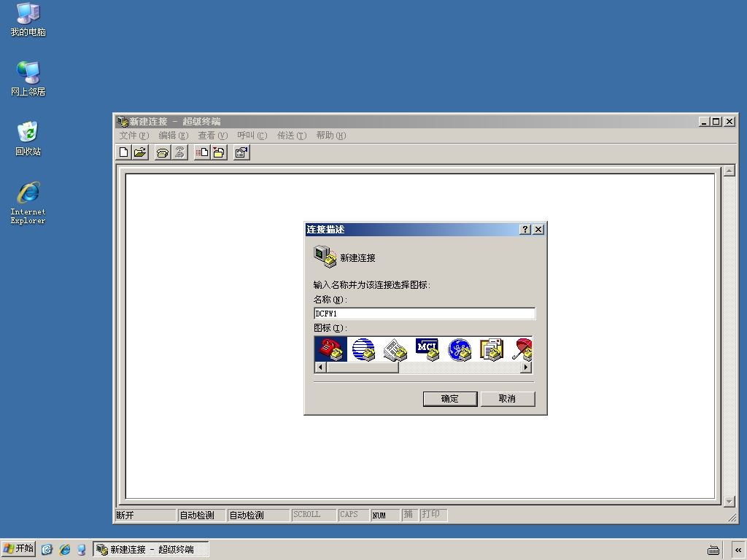Click the first 自动检测 status bar entry
747x560 pixels.
click(x=197, y=516)
